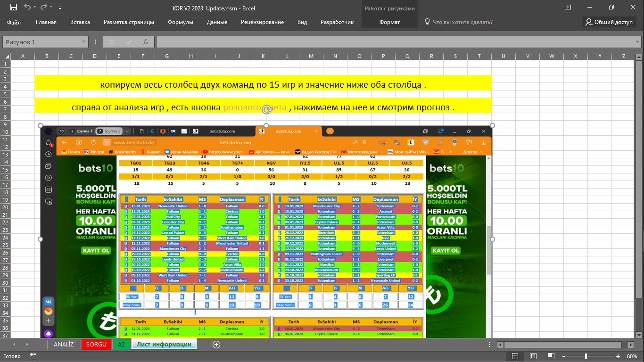
Task: Click the formula bar Enter checkmark icon
Action: pos(129,42)
